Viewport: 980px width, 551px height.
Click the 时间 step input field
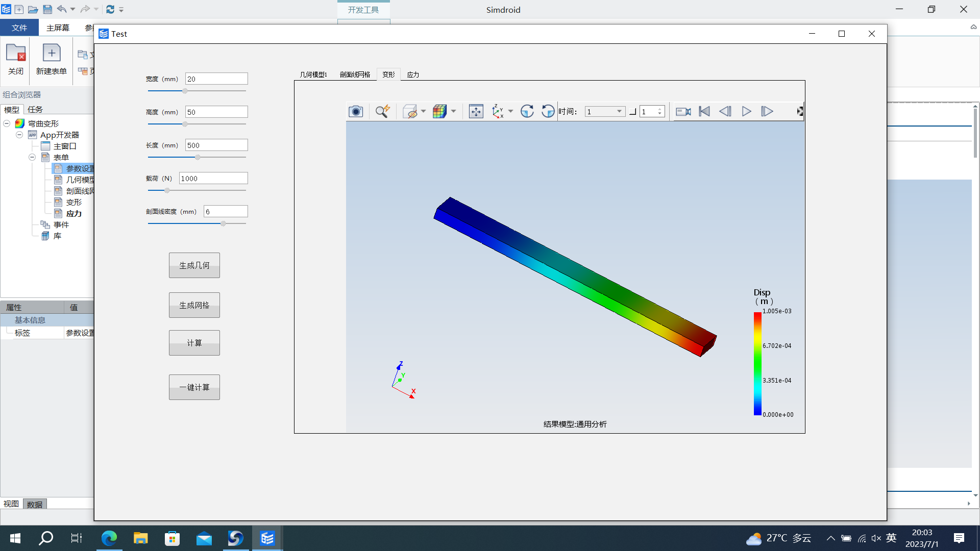pyautogui.click(x=648, y=111)
